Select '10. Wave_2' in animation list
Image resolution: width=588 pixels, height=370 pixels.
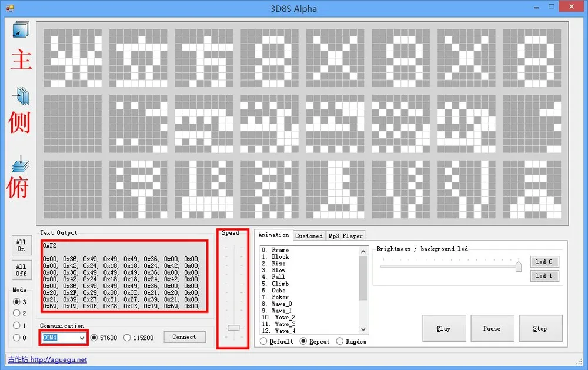click(279, 318)
